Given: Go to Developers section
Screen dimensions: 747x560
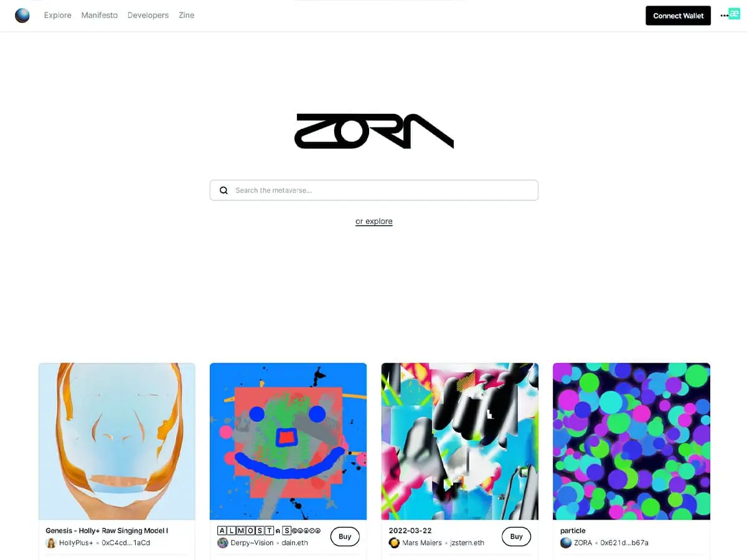Looking at the screenshot, I should [x=148, y=16].
